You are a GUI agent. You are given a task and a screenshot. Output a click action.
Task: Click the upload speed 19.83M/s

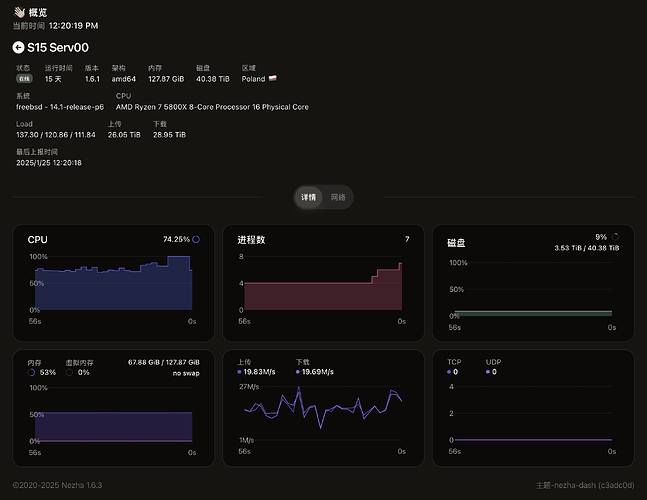(260, 372)
